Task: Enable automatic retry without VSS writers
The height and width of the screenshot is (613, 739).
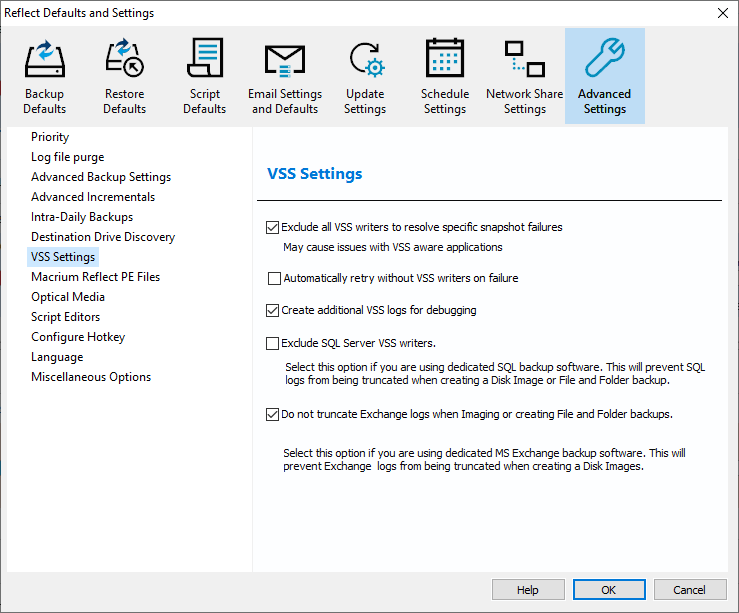Action: (x=275, y=278)
